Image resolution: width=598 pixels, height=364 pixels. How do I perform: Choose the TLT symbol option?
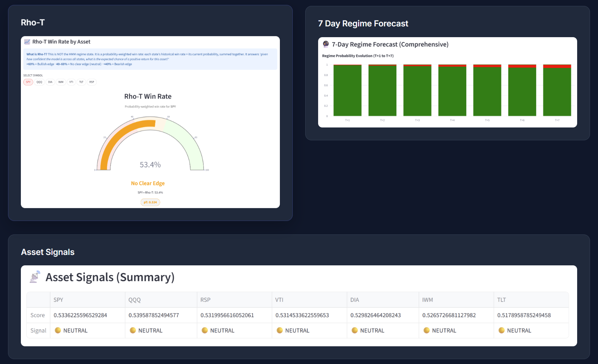click(81, 82)
